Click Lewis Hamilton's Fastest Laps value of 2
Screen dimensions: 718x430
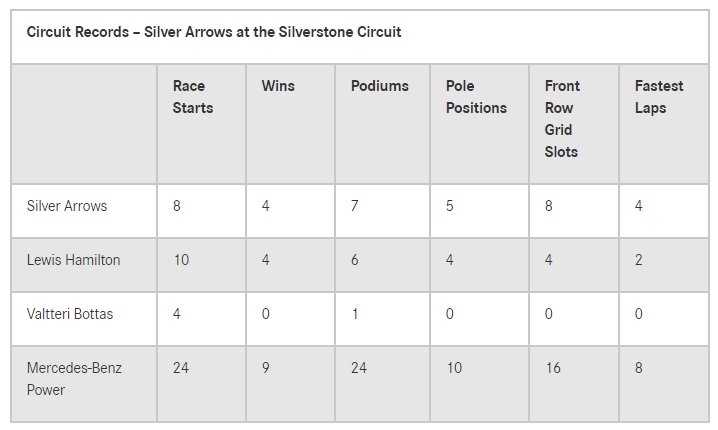click(x=639, y=260)
